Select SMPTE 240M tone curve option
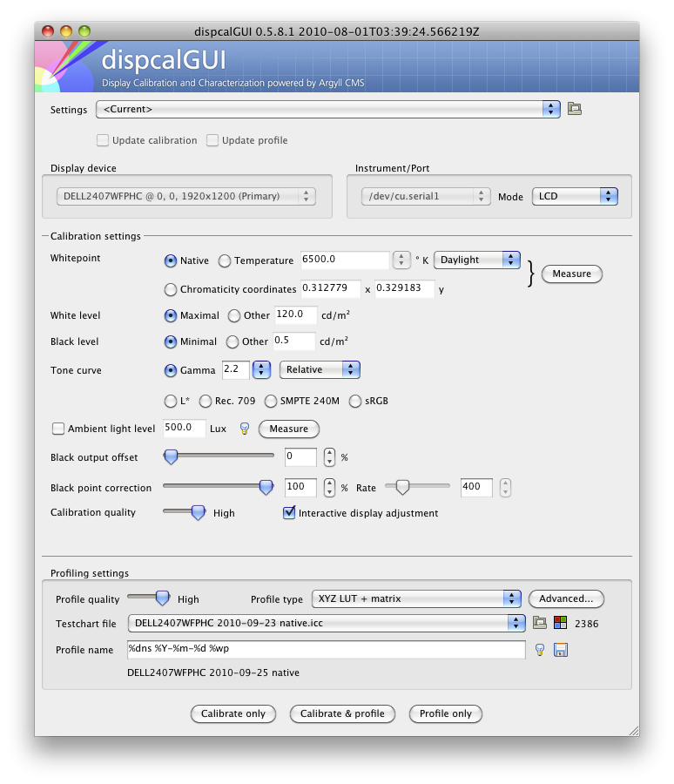 pos(271,401)
